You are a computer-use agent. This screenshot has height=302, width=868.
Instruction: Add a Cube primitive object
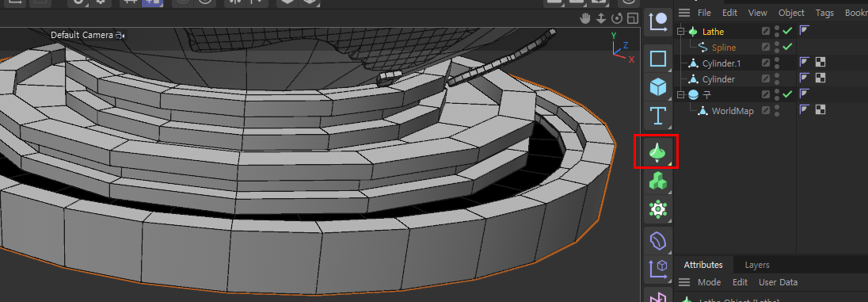(657, 87)
